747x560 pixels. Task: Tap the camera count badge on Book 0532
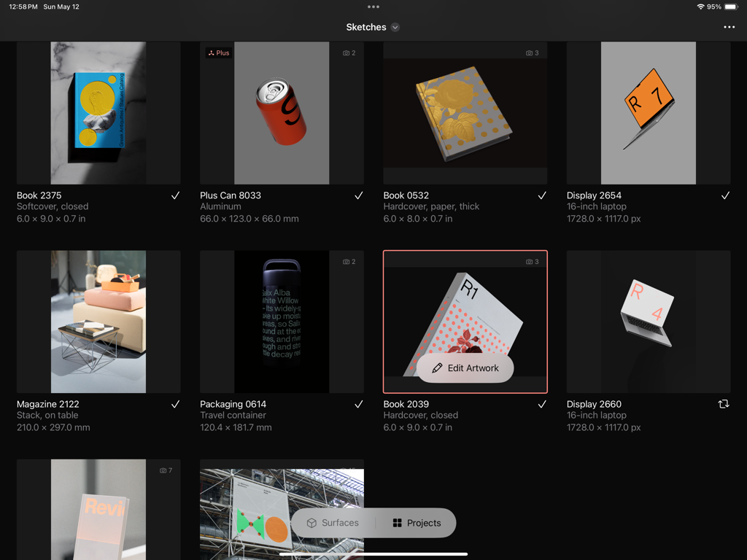pos(533,53)
